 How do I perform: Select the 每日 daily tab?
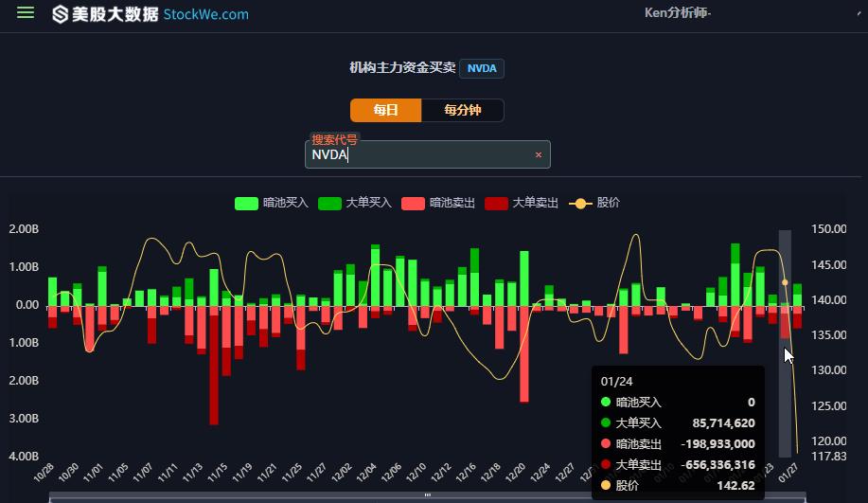tap(386, 110)
